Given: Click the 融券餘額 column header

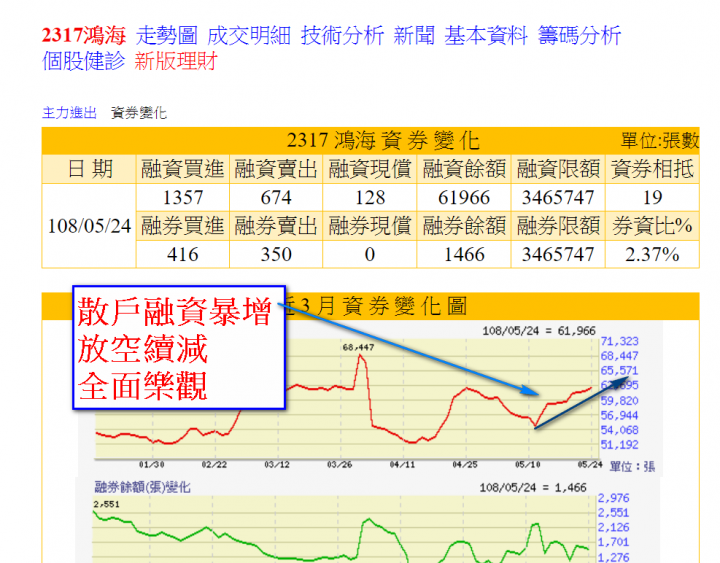Looking at the screenshot, I should tap(464, 226).
